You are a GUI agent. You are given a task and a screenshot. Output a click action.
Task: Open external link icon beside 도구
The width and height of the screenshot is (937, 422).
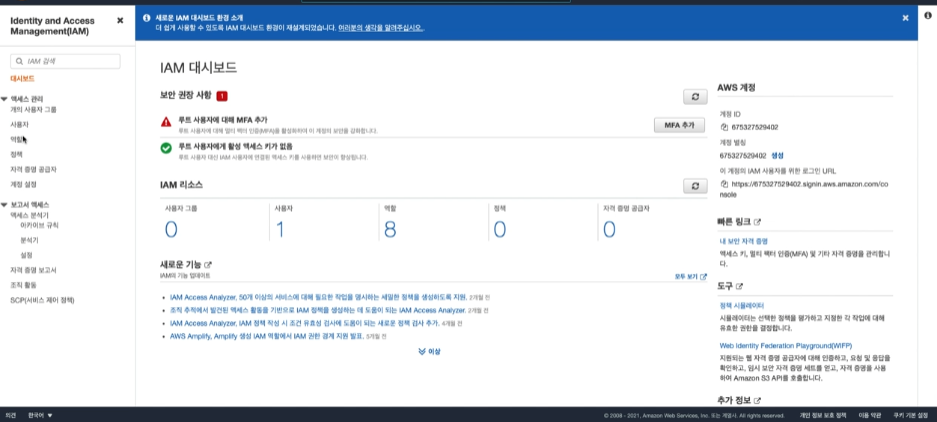click(x=739, y=286)
